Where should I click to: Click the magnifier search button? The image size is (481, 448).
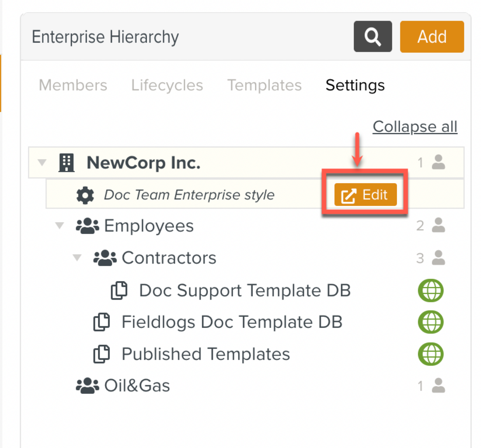[373, 37]
